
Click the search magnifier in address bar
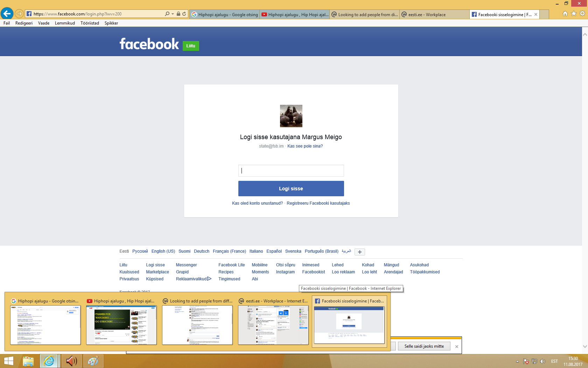pos(167,14)
